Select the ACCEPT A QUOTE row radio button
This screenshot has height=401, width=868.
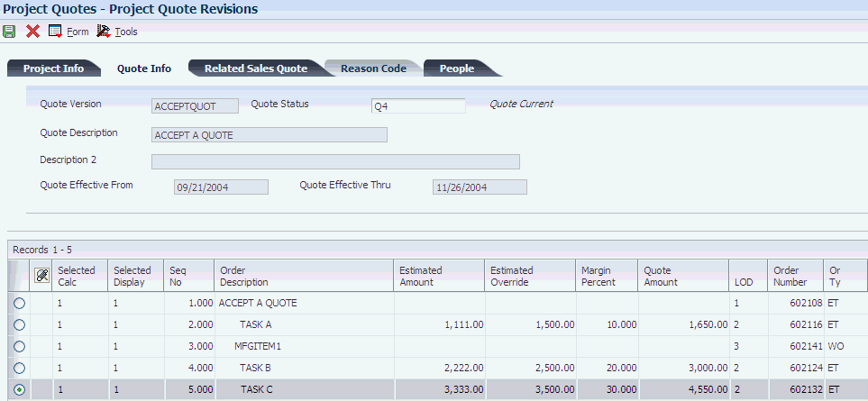[x=19, y=303]
